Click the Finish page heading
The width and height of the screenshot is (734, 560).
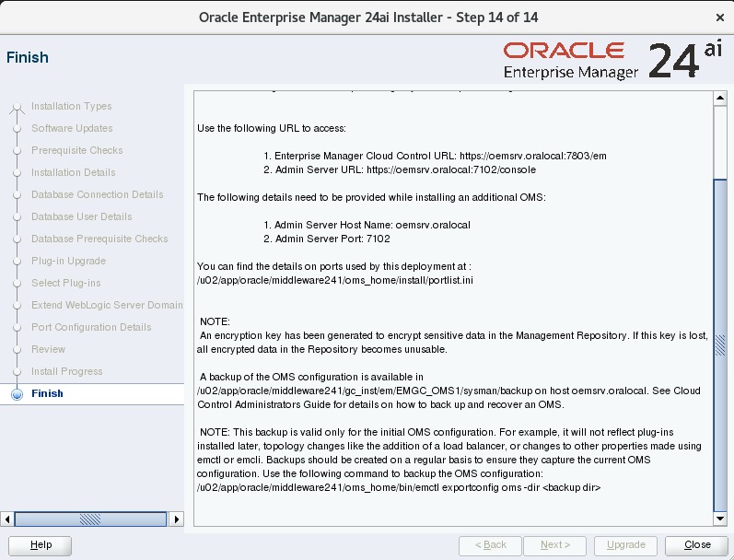pos(27,58)
